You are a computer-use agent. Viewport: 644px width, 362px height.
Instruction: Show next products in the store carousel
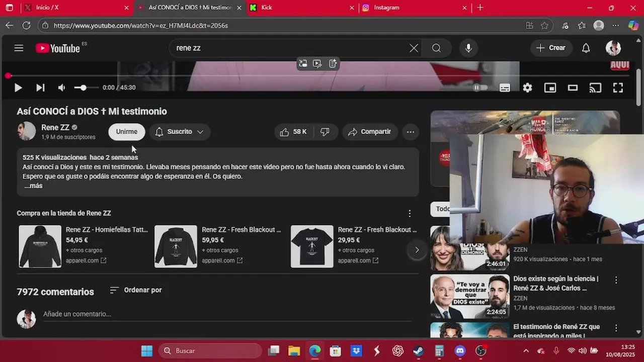point(417,250)
